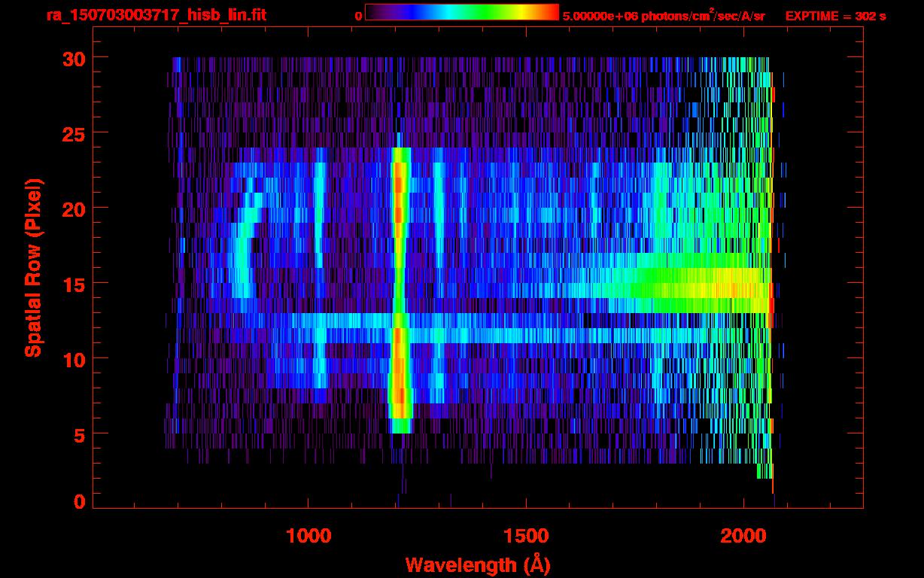Image resolution: width=924 pixels, height=578 pixels.
Task: Click the filename ra_150703003717_hisb_lin.fit
Action: 156,15
